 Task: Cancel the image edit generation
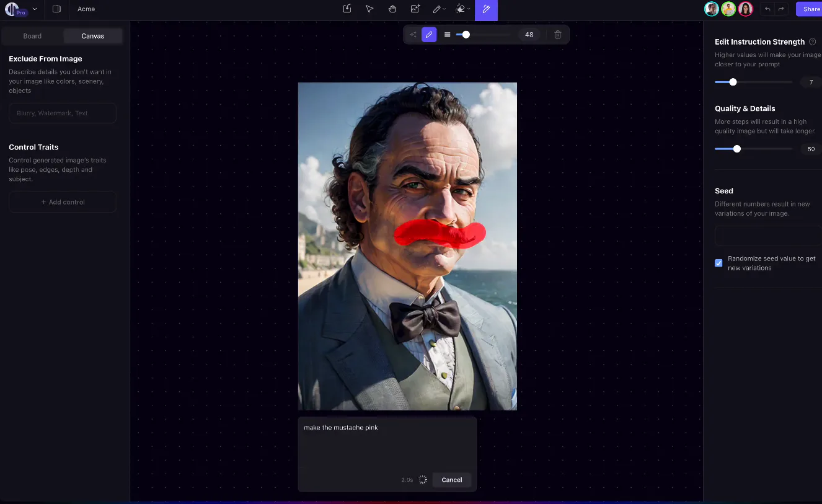(x=452, y=480)
